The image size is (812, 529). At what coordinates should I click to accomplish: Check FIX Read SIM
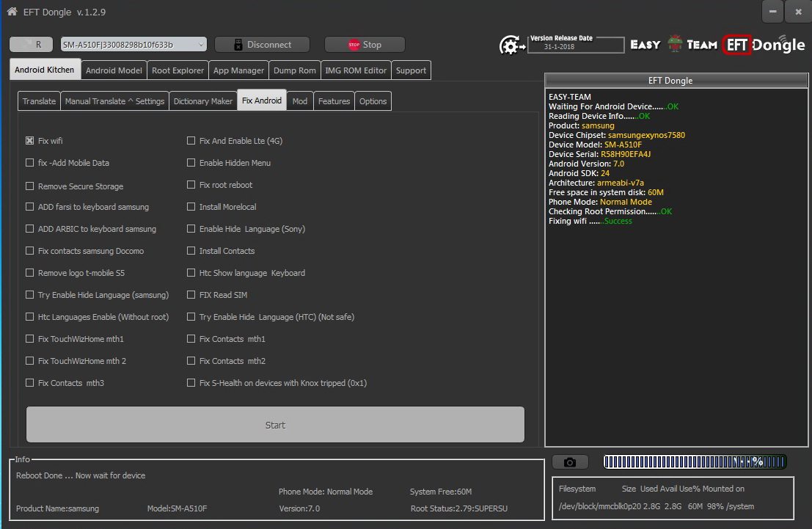pos(191,295)
